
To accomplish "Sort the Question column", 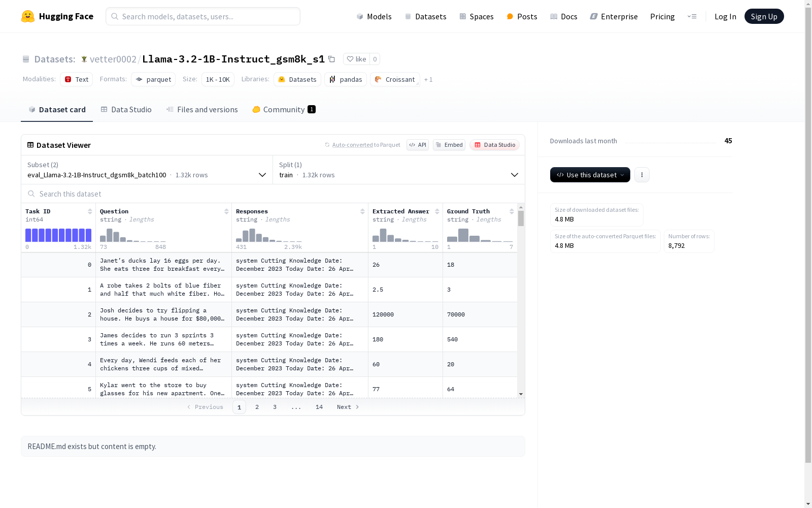I will point(226,211).
